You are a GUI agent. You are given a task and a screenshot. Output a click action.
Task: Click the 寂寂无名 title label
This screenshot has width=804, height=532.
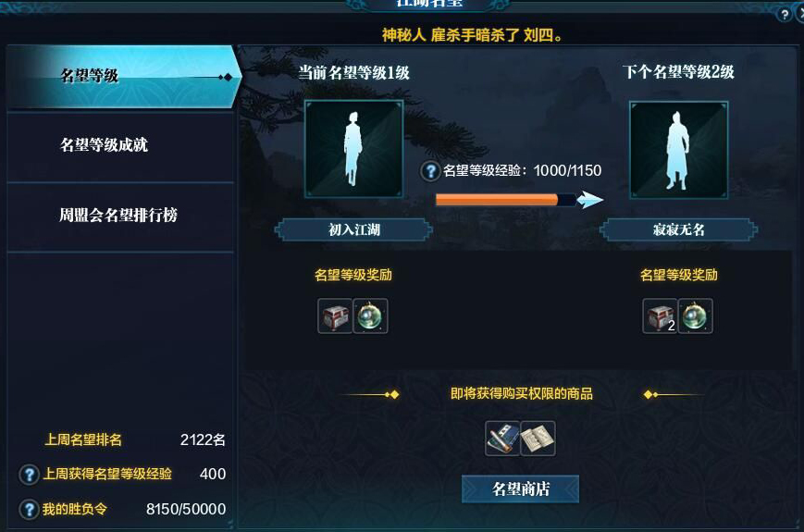coord(678,229)
